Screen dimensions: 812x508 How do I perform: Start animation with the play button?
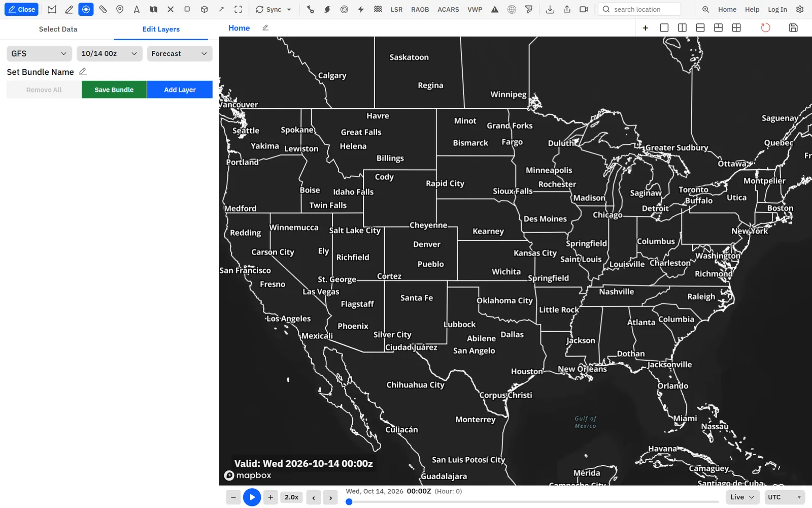click(252, 497)
